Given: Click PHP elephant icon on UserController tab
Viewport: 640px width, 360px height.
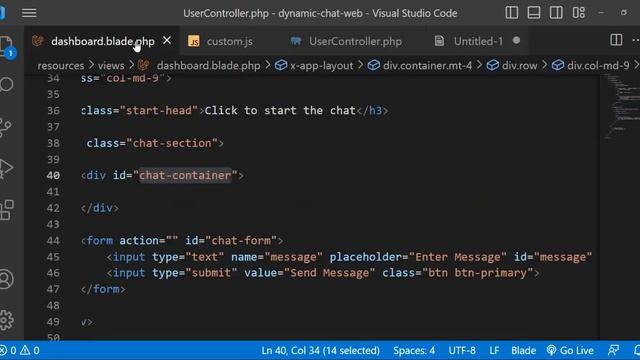Looking at the screenshot, I should click(296, 41).
